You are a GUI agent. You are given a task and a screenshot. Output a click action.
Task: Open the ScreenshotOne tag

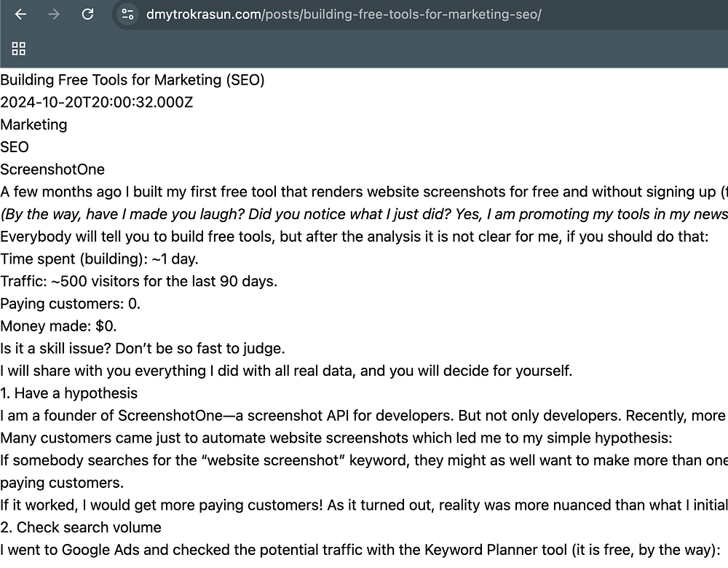(52, 170)
